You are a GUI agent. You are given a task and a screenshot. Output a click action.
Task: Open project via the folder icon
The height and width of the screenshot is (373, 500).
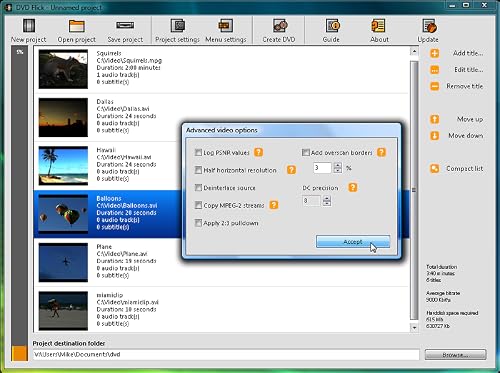click(x=77, y=26)
